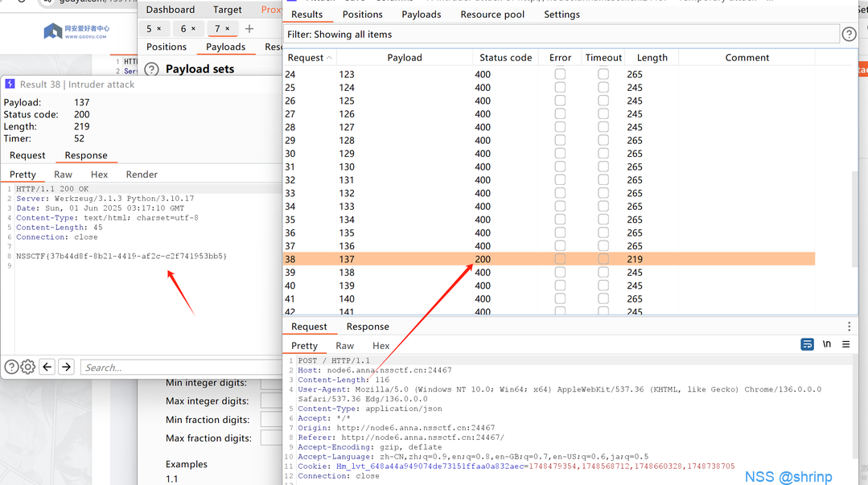The width and height of the screenshot is (868, 485).
Task: Select Pretty view in Result 38 window
Action: click(x=23, y=175)
